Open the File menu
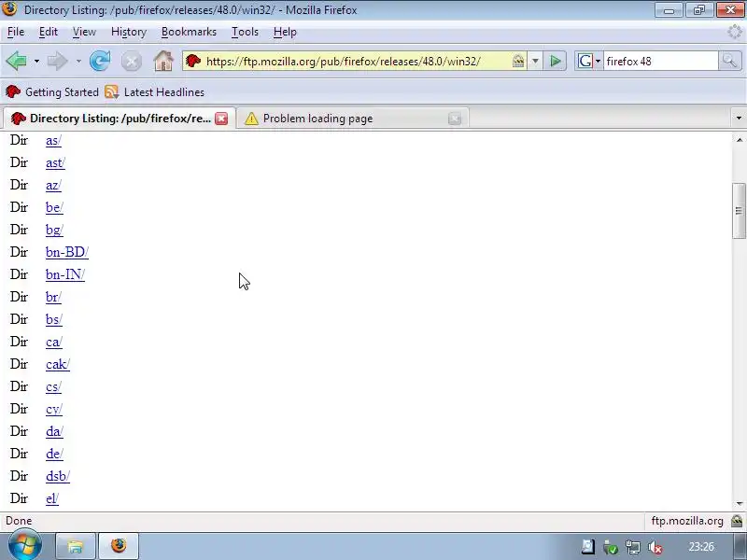Viewport: 747px width, 560px height. click(16, 32)
